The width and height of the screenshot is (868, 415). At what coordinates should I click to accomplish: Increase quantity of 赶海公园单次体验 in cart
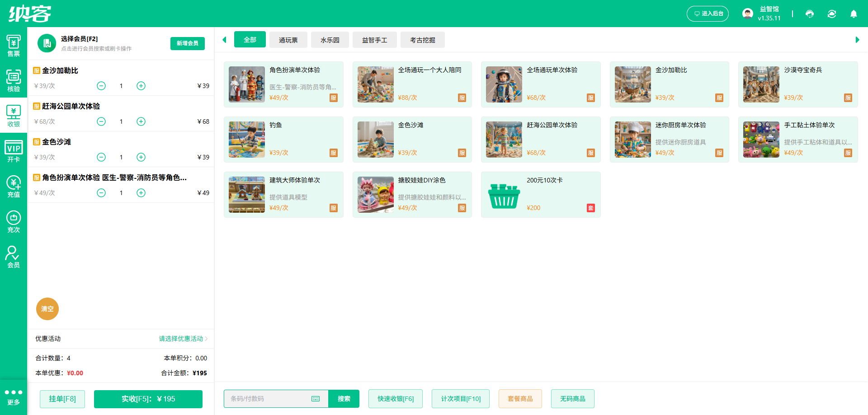(141, 121)
